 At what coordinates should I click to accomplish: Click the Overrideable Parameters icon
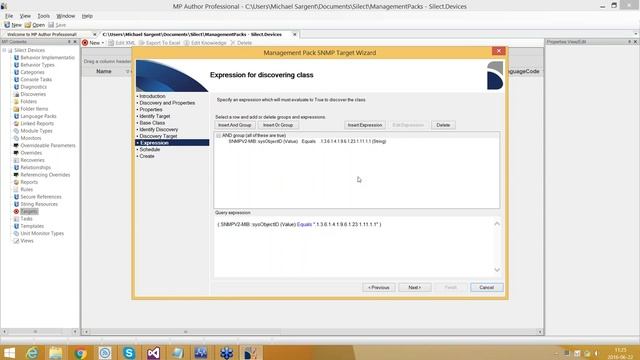(x=16, y=145)
